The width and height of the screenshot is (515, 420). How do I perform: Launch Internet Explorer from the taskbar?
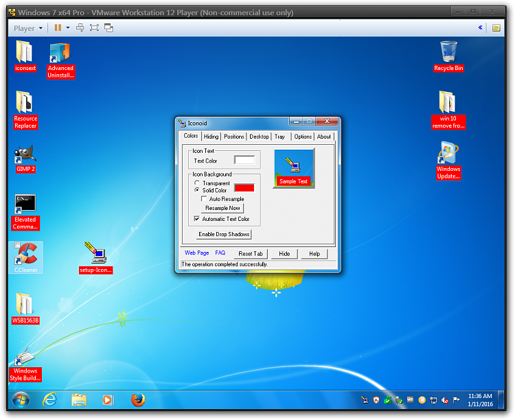click(49, 399)
